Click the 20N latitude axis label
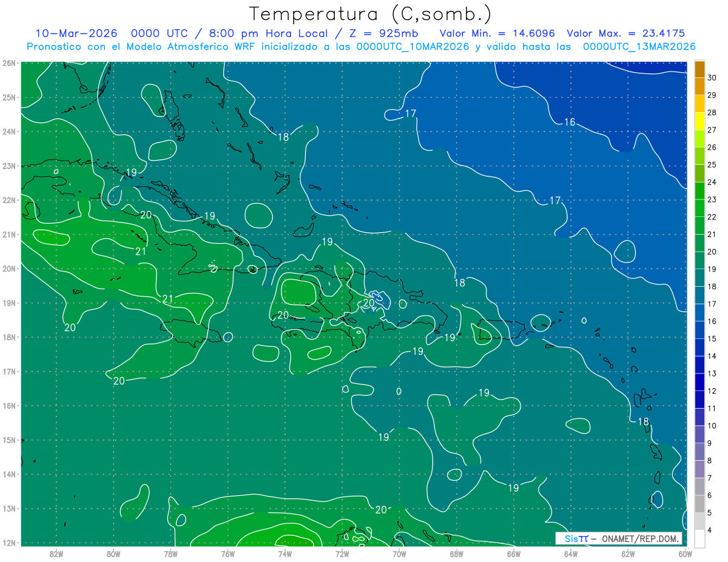This screenshot has width=728, height=562. click(x=9, y=269)
